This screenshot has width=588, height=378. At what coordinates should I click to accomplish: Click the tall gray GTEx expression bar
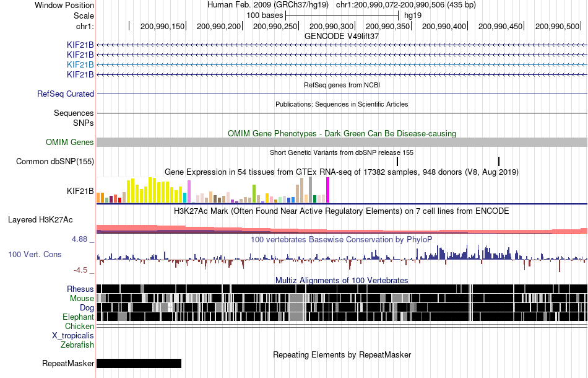point(311,190)
